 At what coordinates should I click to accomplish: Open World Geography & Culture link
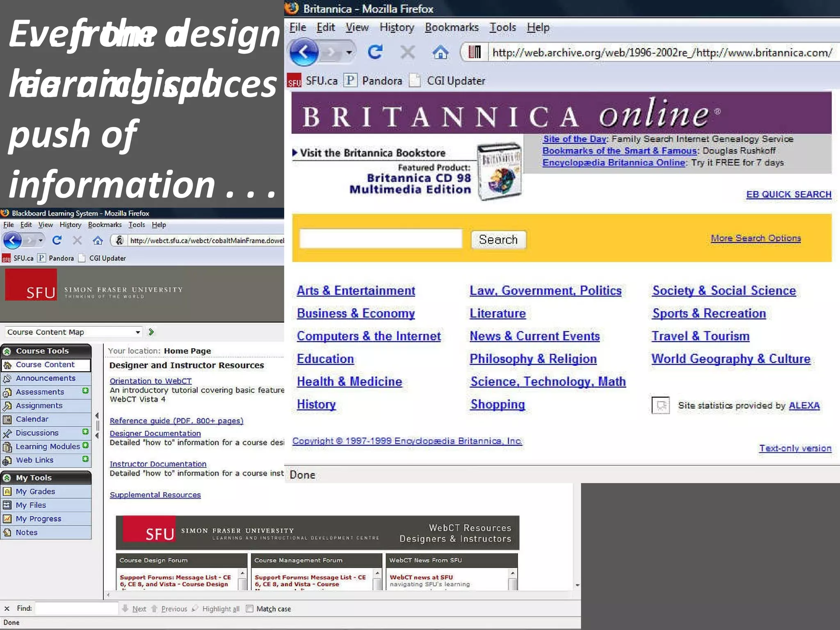(x=731, y=359)
